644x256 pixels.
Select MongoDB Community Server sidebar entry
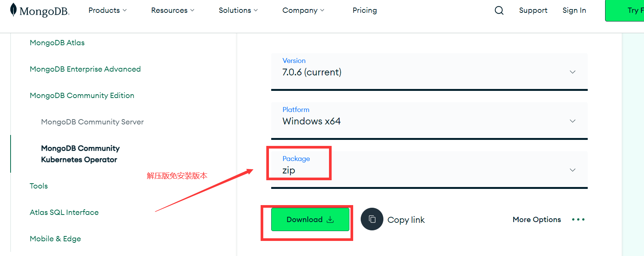click(92, 122)
